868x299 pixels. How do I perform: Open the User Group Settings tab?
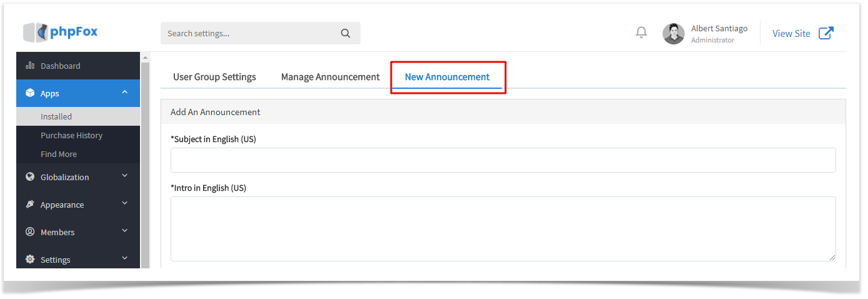coord(214,77)
